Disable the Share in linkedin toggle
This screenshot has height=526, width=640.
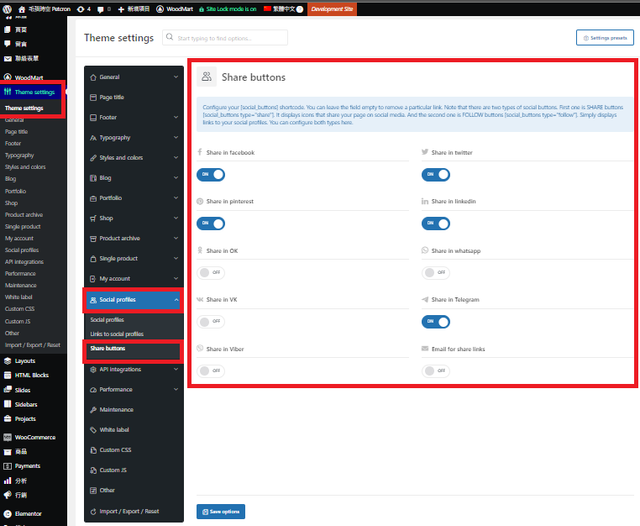coord(436,224)
